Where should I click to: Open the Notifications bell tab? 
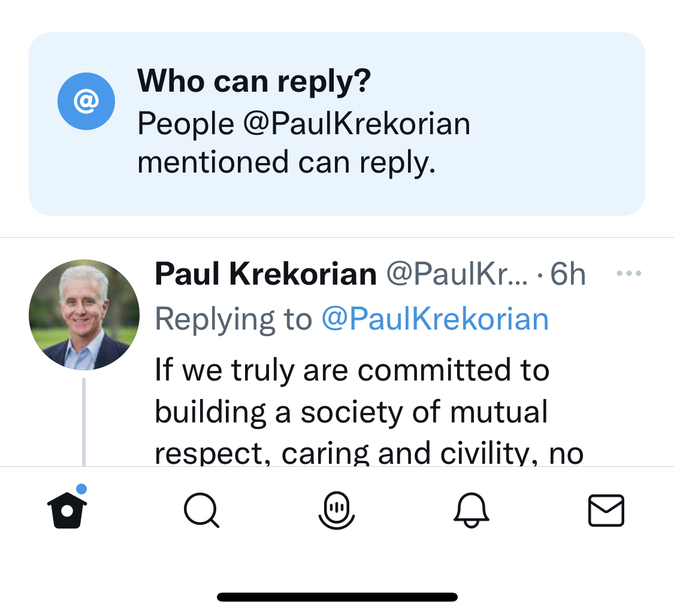472,511
